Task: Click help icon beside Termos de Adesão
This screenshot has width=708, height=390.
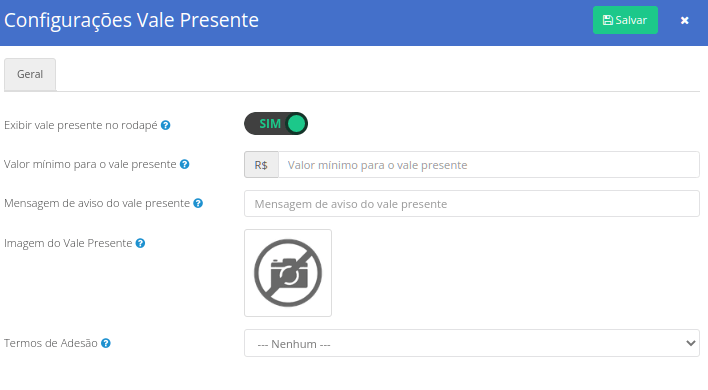Action: pyautogui.click(x=106, y=344)
